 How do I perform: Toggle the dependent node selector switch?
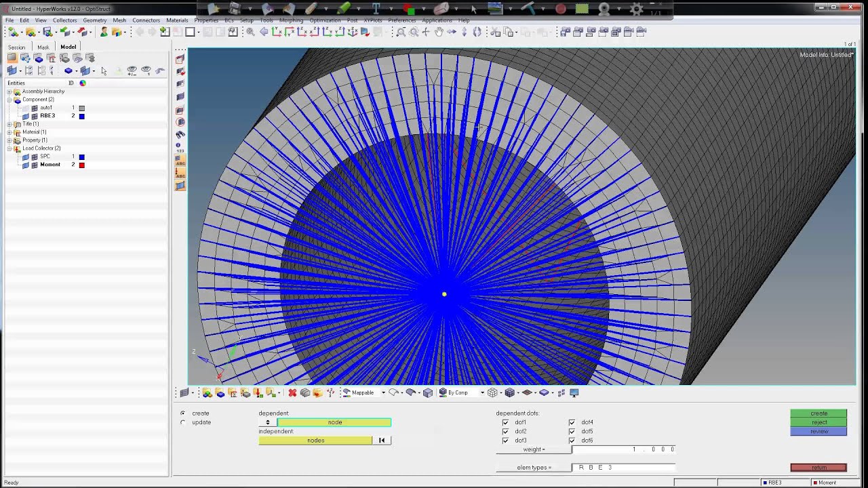coord(268,422)
